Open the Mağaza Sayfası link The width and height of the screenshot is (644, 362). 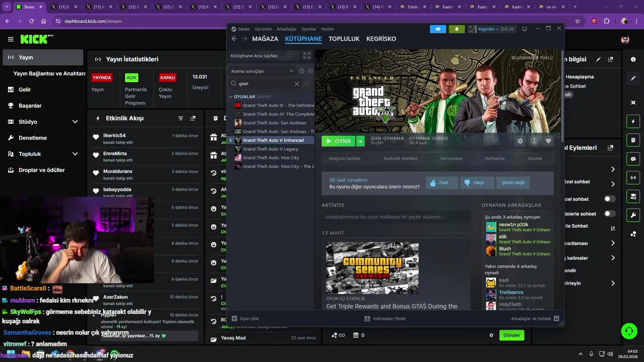345,158
